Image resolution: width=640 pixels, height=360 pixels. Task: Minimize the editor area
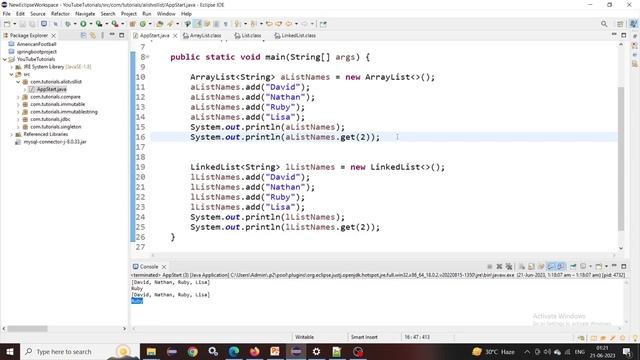(x=614, y=35)
